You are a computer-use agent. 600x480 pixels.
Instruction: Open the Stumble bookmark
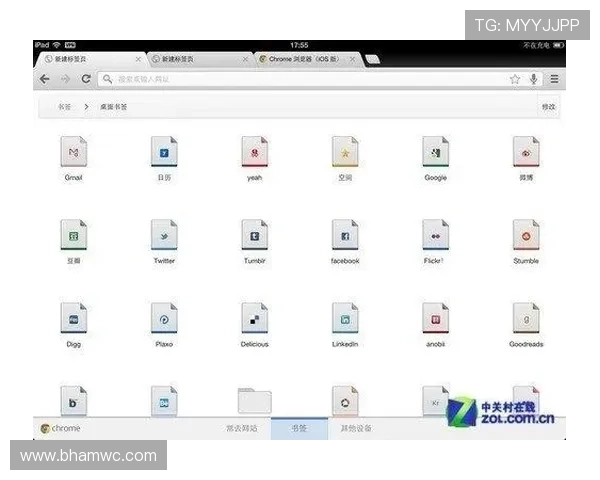coord(526,235)
